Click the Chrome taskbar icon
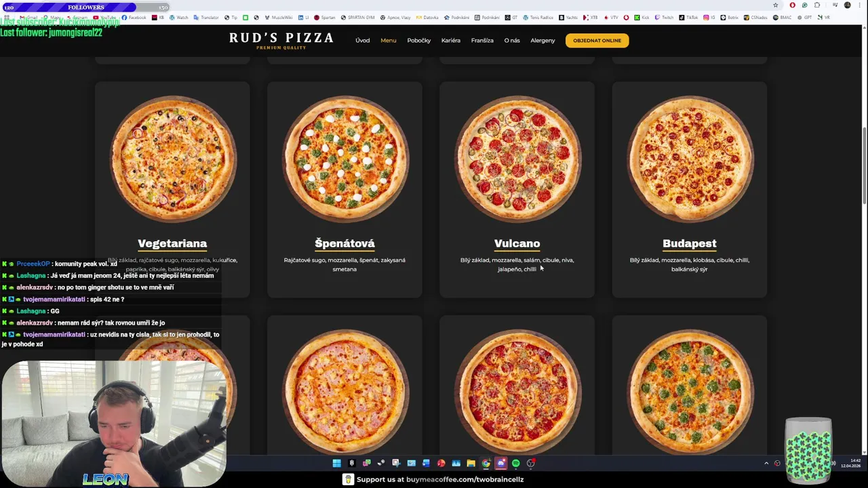This screenshot has width=868, height=488. click(486, 464)
